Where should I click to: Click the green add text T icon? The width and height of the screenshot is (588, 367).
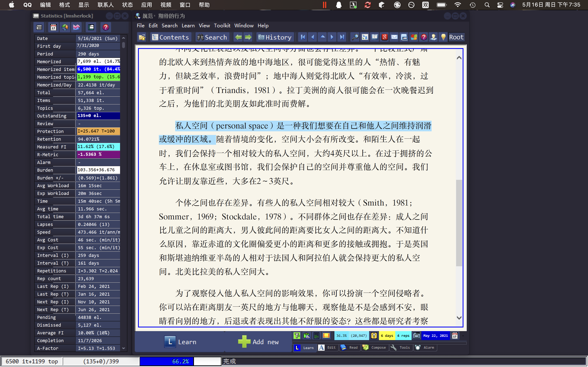coord(297,336)
